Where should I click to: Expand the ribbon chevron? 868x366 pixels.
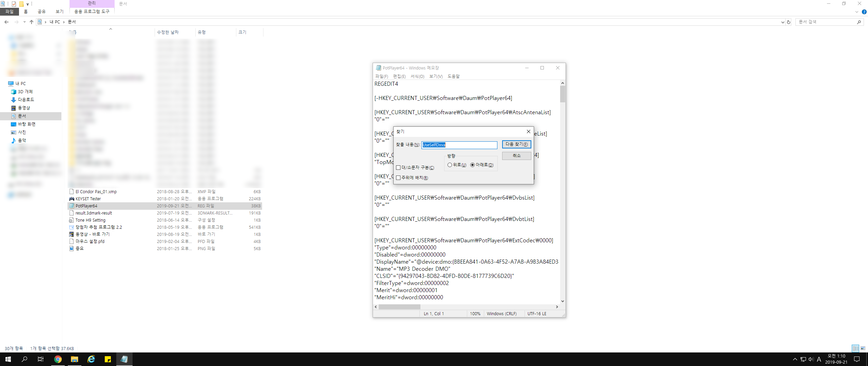pos(857,12)
